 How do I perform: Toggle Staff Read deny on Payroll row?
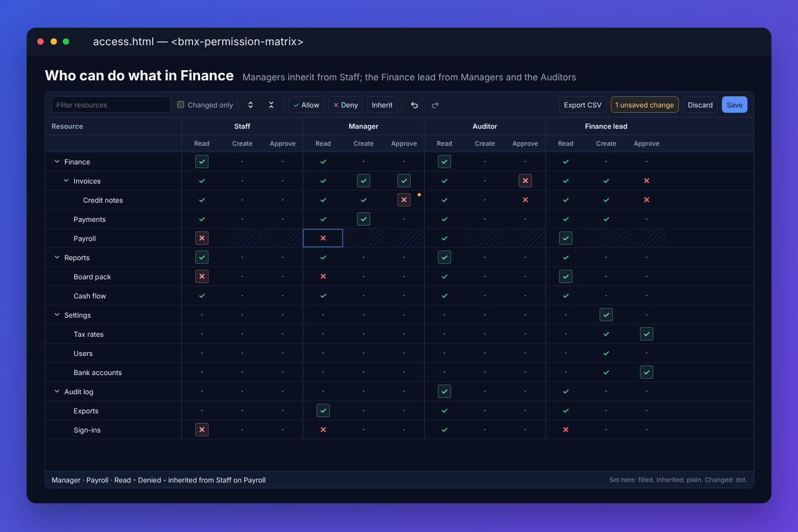tap(202, 238)
